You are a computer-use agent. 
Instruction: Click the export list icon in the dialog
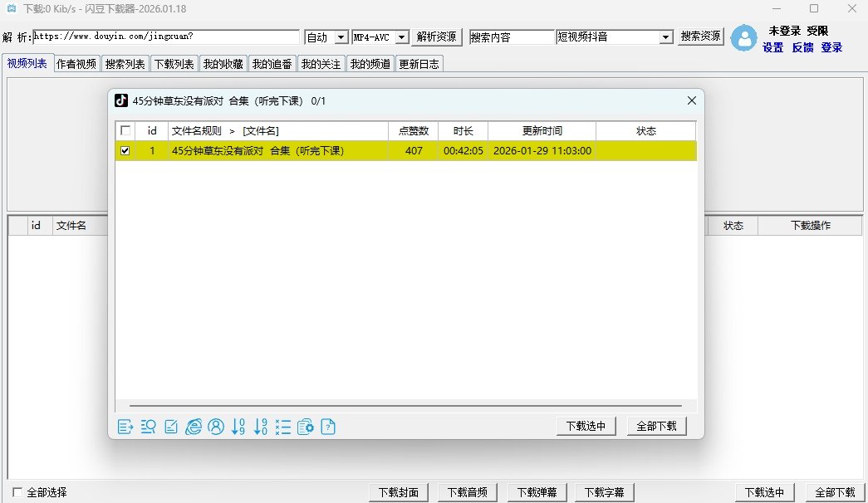(126, 426)
